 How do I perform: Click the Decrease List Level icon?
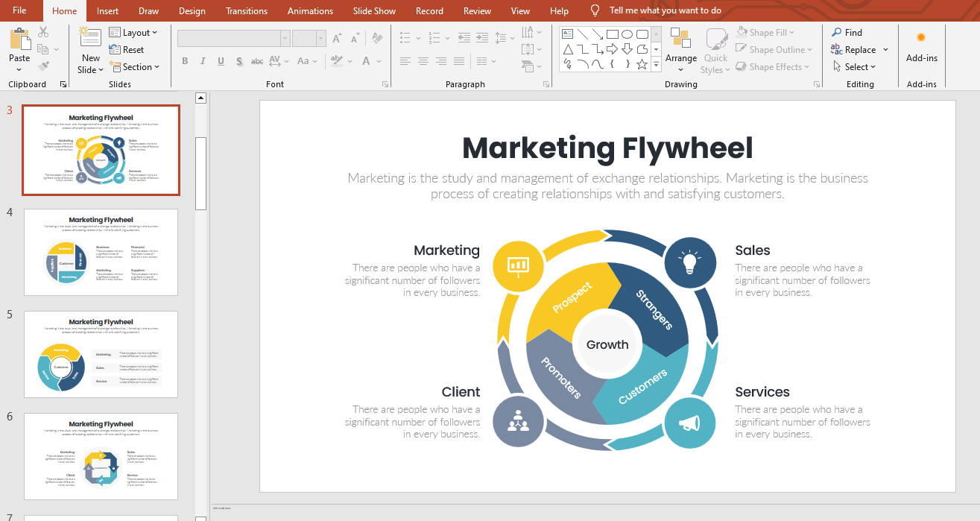click(x=464, y=37)
